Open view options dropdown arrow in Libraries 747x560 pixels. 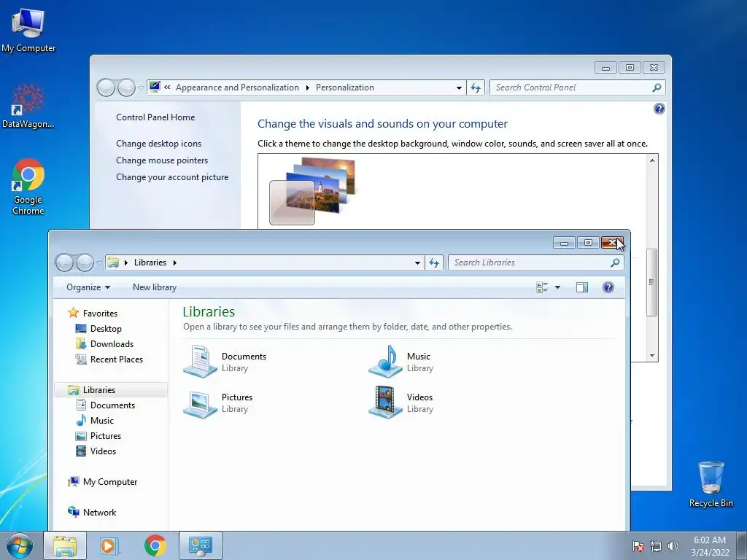[557, 287]
